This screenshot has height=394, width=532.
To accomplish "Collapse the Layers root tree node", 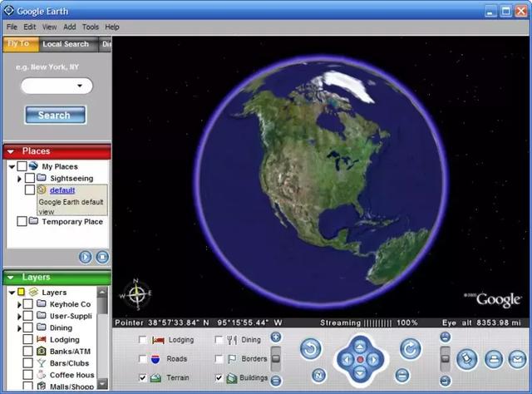I will click(x=12, y=293).
